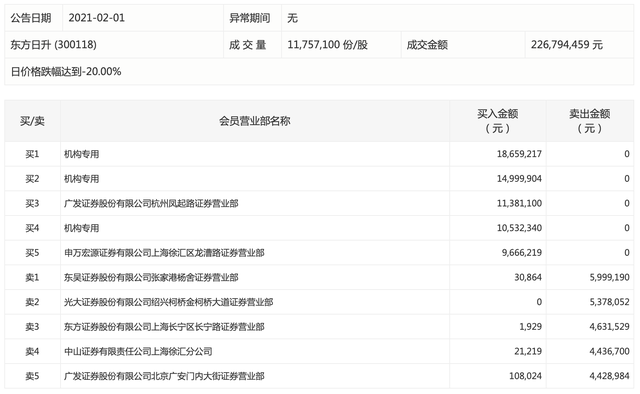This screenshot has height=394, width=640.
Task: Open 中山证券上海徐汇分公司 entry
Action: click(x=138, y=351)
